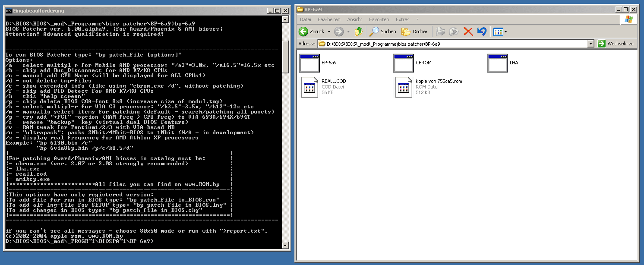Select the BP-6a9 executable icon

pyautogui.click(x=309, y=63)
